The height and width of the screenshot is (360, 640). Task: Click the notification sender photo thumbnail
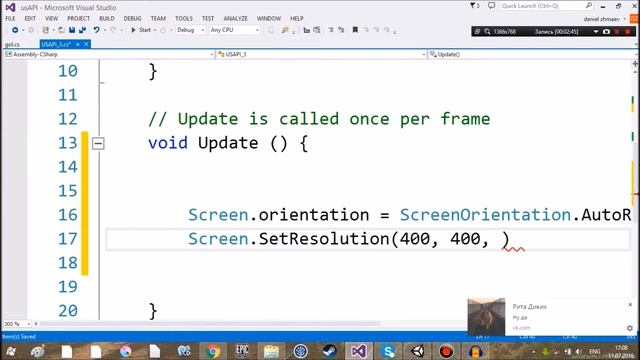click(486, 317)
